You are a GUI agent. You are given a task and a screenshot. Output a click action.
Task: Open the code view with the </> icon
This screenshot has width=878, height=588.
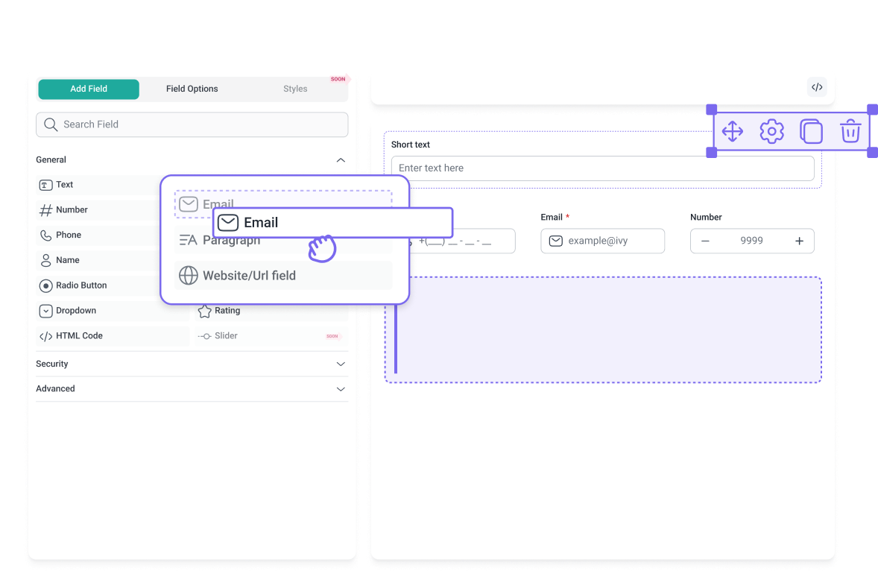coord(817,86)
